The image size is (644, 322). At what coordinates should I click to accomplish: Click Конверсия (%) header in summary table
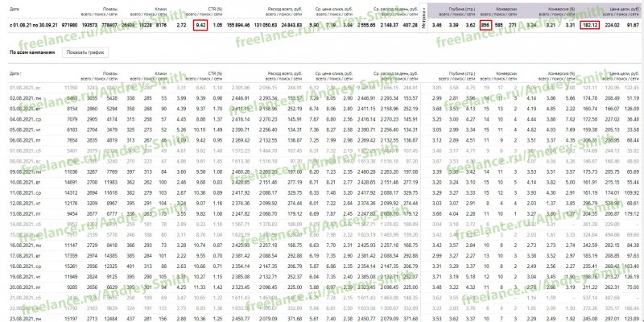tap(561, 8)
